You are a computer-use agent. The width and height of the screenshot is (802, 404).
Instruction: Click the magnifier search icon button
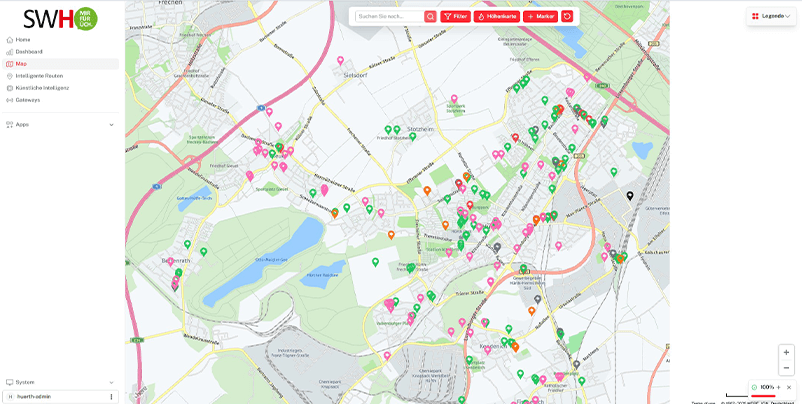430,17
